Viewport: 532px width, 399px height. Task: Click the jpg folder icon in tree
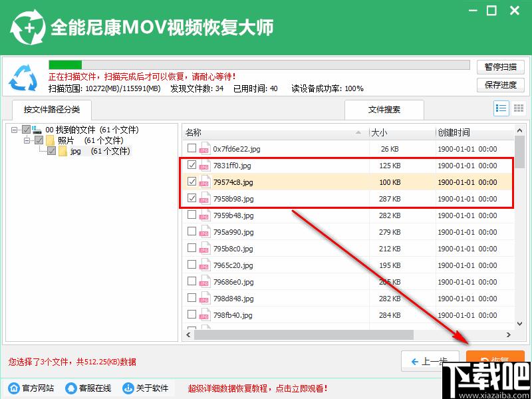(x=63, y=151)
